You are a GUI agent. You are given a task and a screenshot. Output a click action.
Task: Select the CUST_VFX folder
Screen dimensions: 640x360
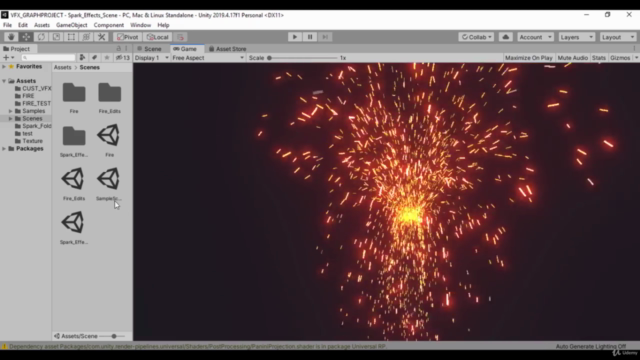pos(33,88)
